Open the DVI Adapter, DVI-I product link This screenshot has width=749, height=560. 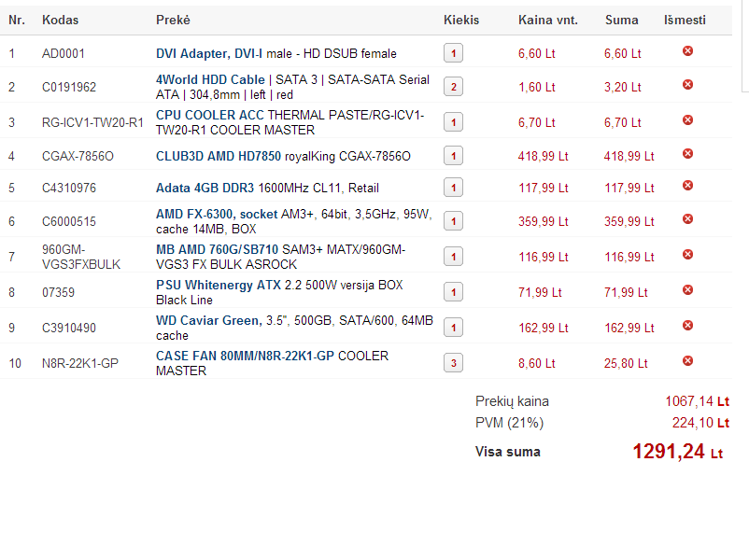[209, 53]
